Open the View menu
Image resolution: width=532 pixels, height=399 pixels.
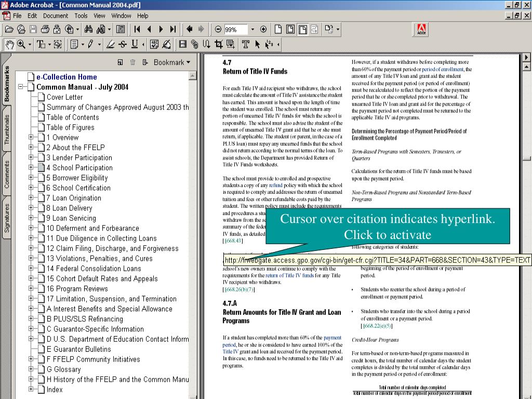pyautogui.click(x=99, y=16)
